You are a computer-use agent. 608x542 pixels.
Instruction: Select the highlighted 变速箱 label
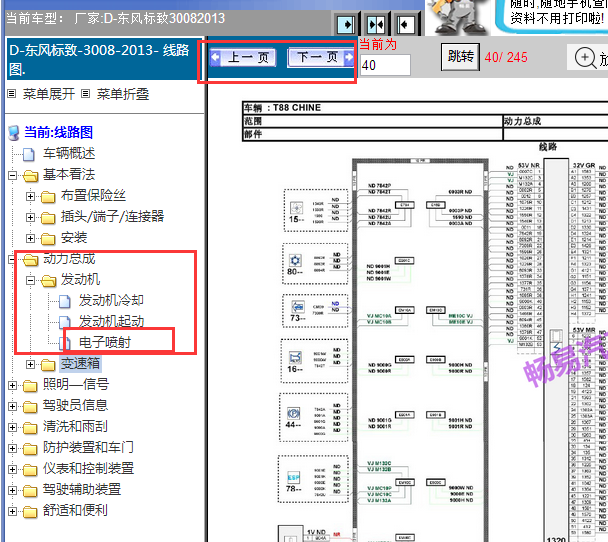click(81, 364)
